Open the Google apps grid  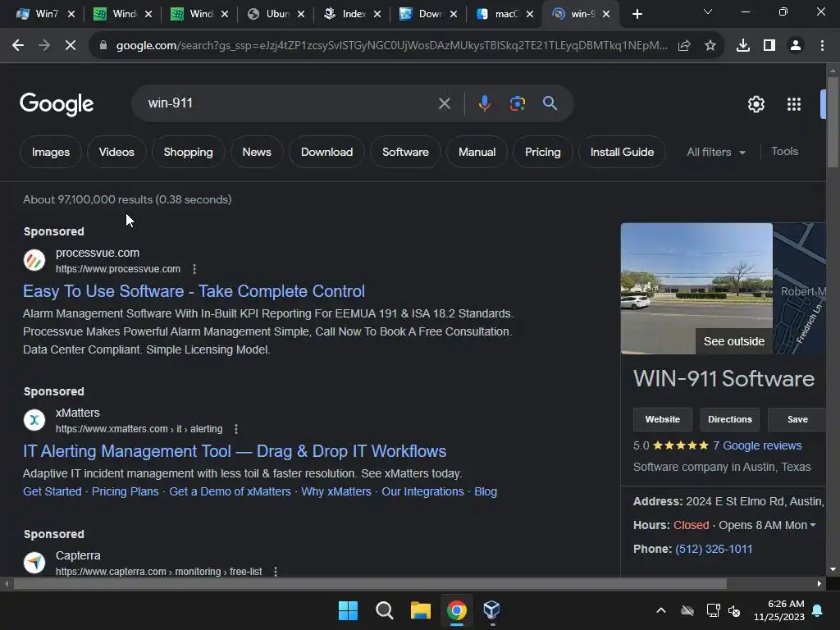click(x=794, y=104)
